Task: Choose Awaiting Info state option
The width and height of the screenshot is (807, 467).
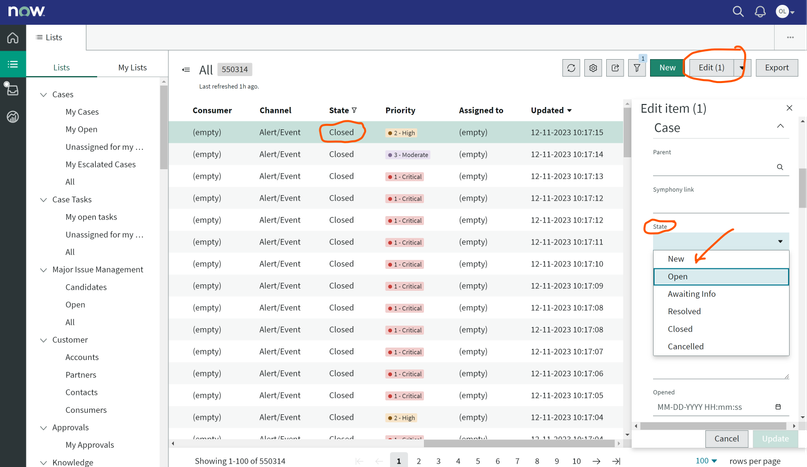Action: tap(721, 294)
